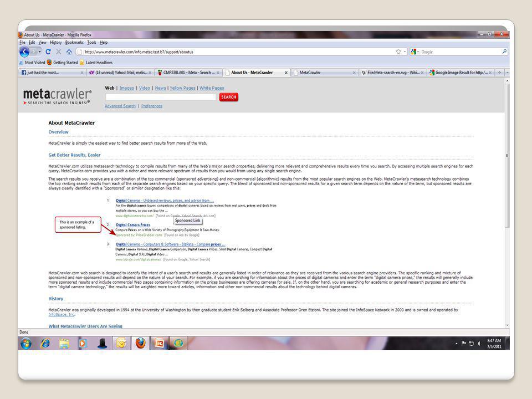The width and height of the screenshot is (532, 399).
Task: Open the URL history dropdown next to star
Action: 405,52
